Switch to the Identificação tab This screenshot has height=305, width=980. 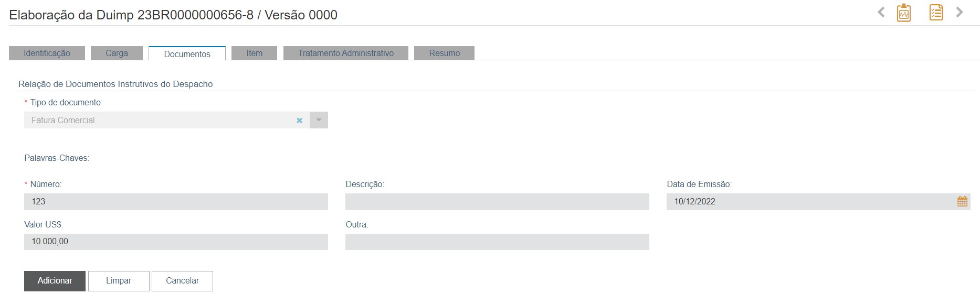(x=47, y=53)
